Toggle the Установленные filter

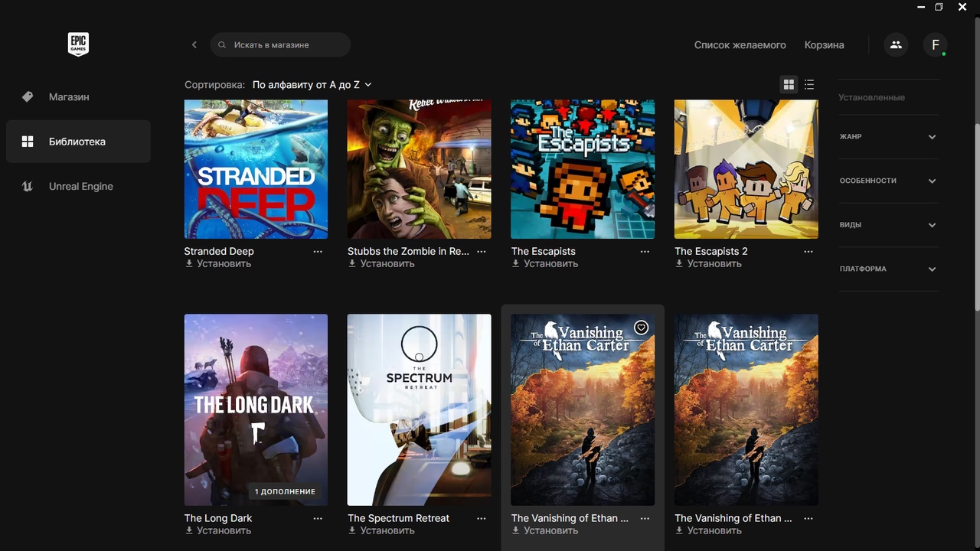[x=871, y=97]
